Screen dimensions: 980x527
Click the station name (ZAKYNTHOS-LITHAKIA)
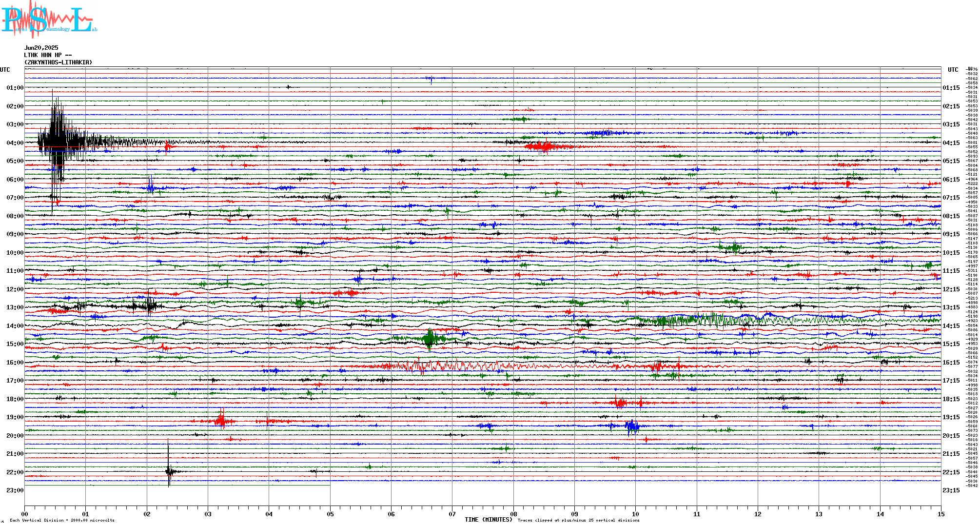pyautogui.click(x=58, y=62)
